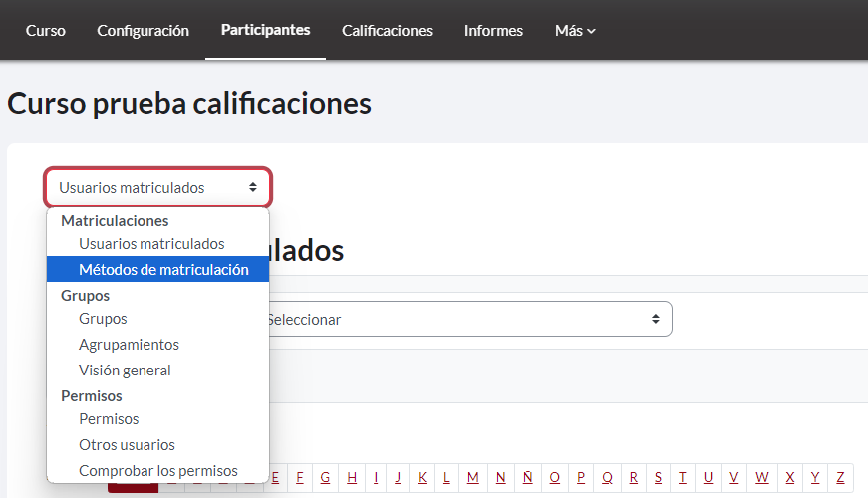Select Métodos de matriculación option
The height and width of the screenshot is (498, 868).
tap(157, 270)
